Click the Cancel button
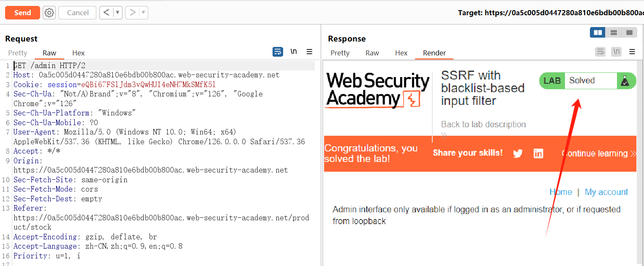The image size is (644, 266). (78, 13)
